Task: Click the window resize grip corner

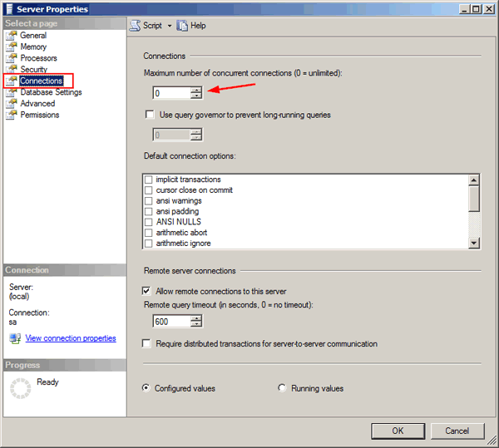Action: pyautogui.click(x=492, y=441)
